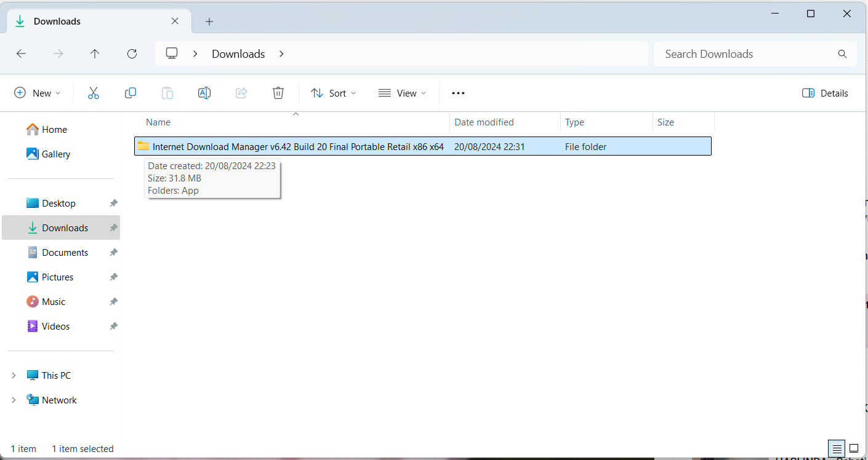Select This PC in navigation pane
868x460 pixels.
pyautogui.click(x=49, y=375)
